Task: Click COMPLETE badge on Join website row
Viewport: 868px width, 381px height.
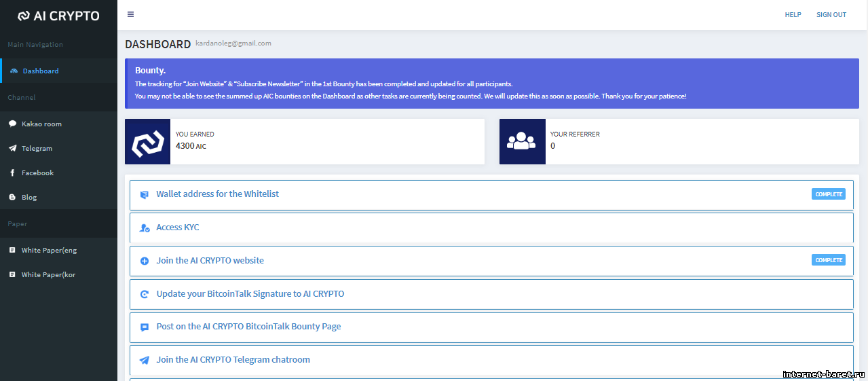Action: click(x=829, y=260)
